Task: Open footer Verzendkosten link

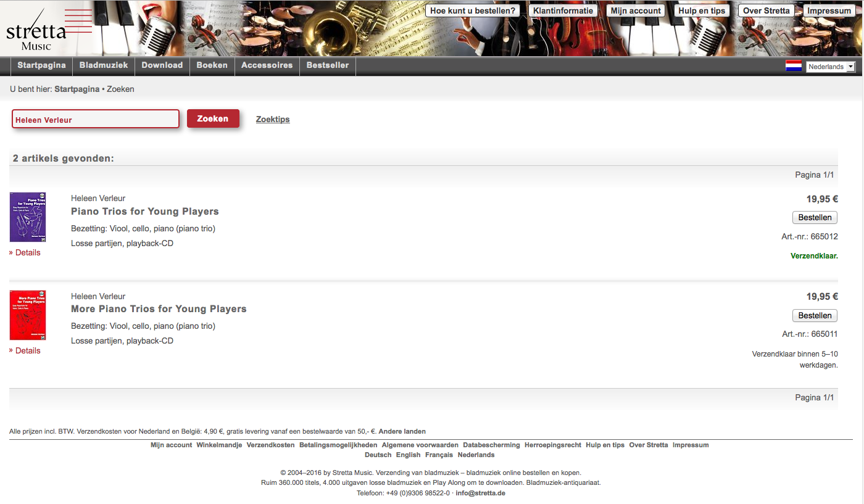Action: click(x=270, y=445)
